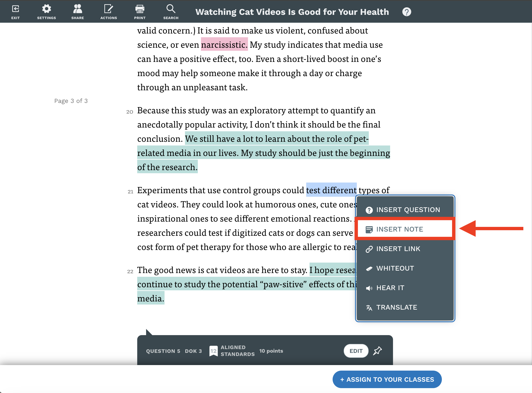Translate the selected text
532x393 pixels.
tap(397, 307)
